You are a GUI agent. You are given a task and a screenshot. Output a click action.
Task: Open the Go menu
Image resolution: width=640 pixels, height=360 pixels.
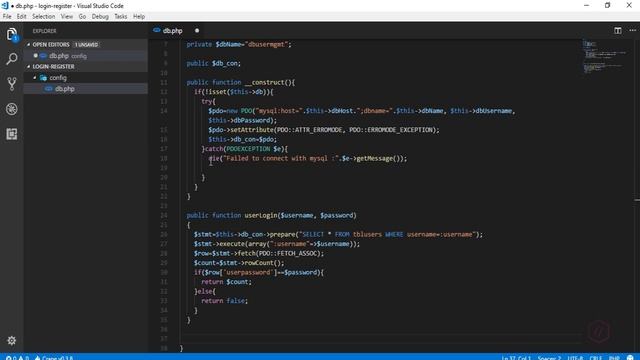[x=82, y=16]
